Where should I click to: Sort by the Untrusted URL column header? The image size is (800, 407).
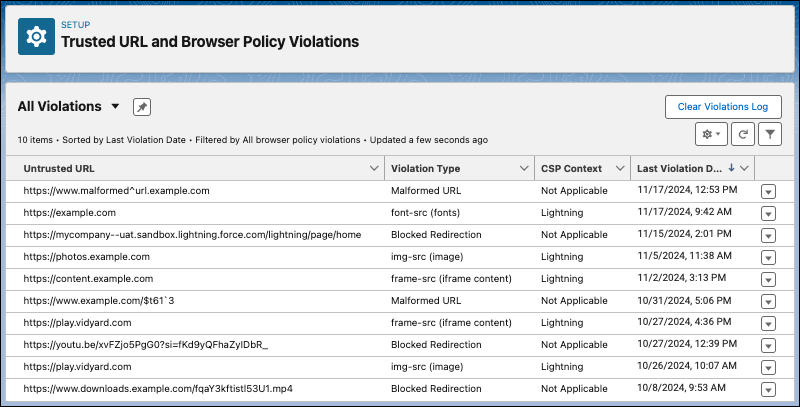coord(60,168)
